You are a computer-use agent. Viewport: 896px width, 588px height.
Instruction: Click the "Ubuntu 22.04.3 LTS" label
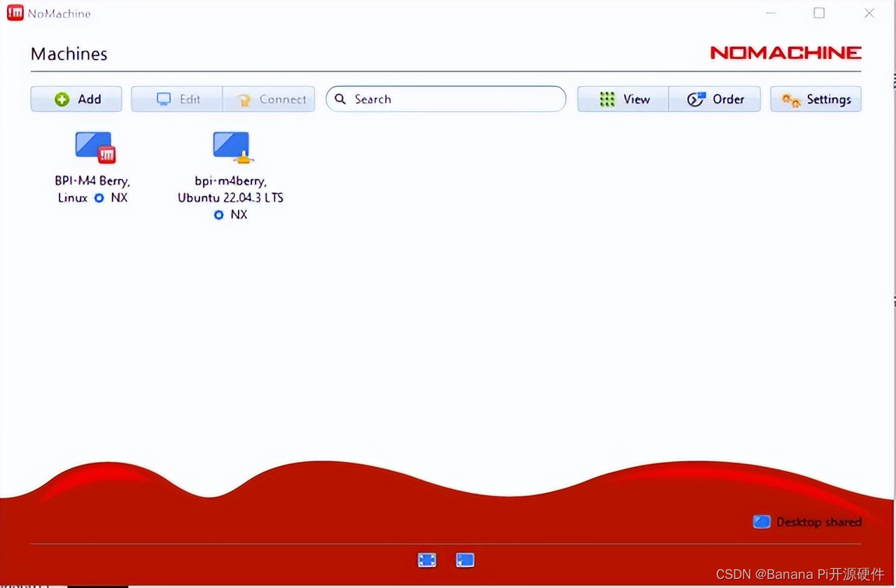click(230, 198)
